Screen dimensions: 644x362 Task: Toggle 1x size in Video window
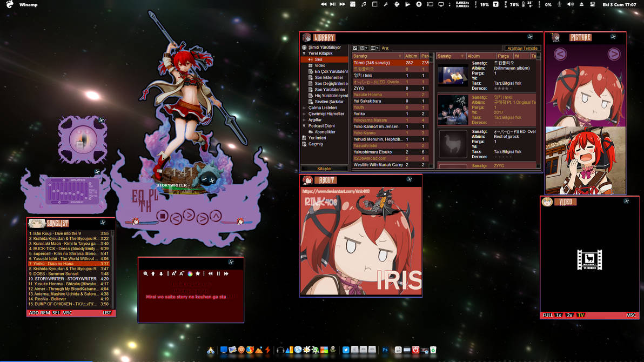559,315
